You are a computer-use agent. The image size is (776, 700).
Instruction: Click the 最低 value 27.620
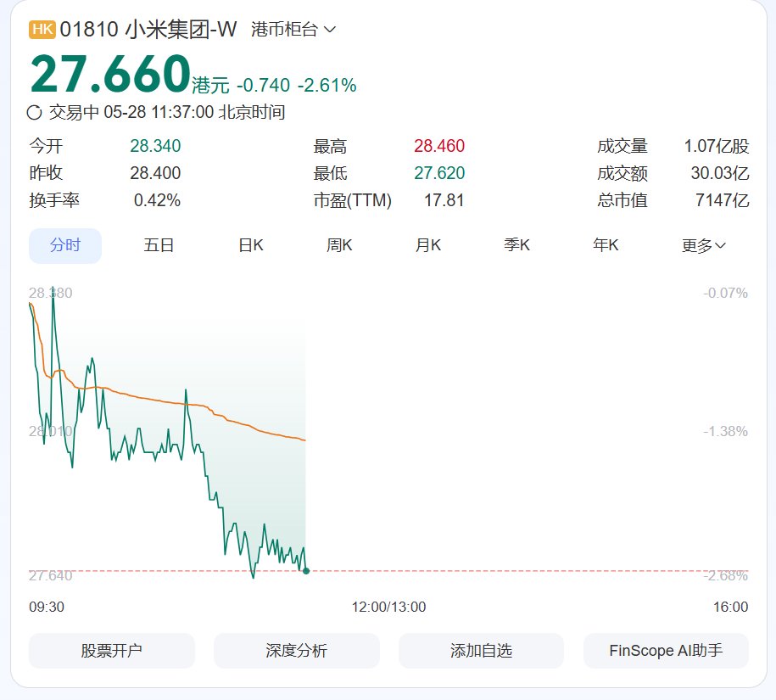[x=439, y=173]
